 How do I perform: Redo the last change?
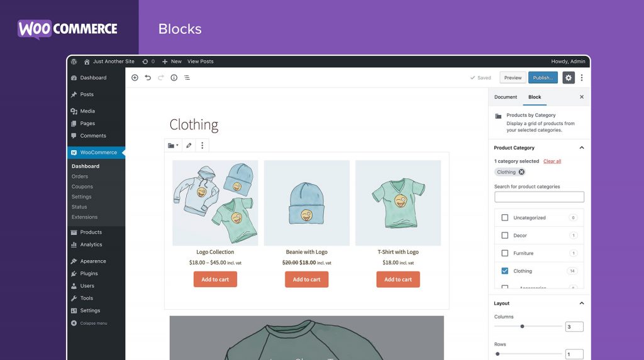pyautogui.click(x=161, y=77)
